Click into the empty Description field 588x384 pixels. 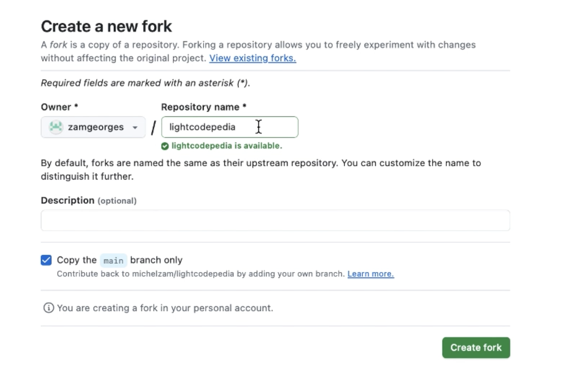pos(275,220)
